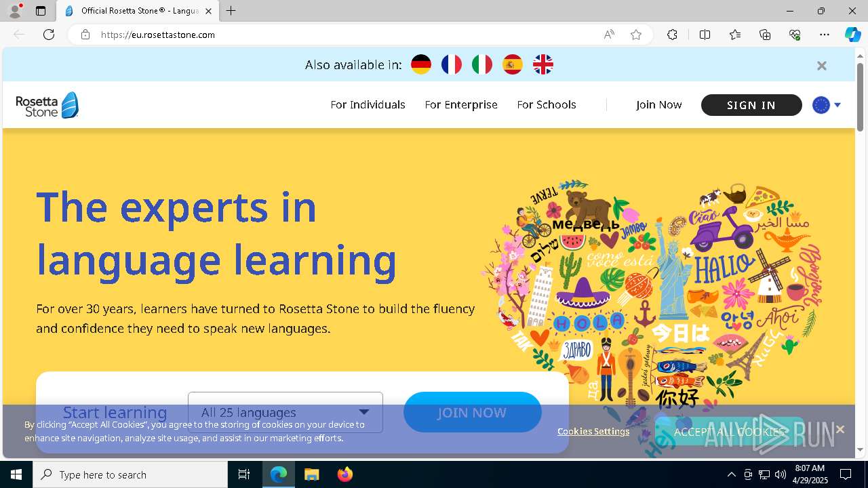Viewport: 868px width, 488px height.
Task: Open Cookies Settings link
Action: click(x=593, y=431)
